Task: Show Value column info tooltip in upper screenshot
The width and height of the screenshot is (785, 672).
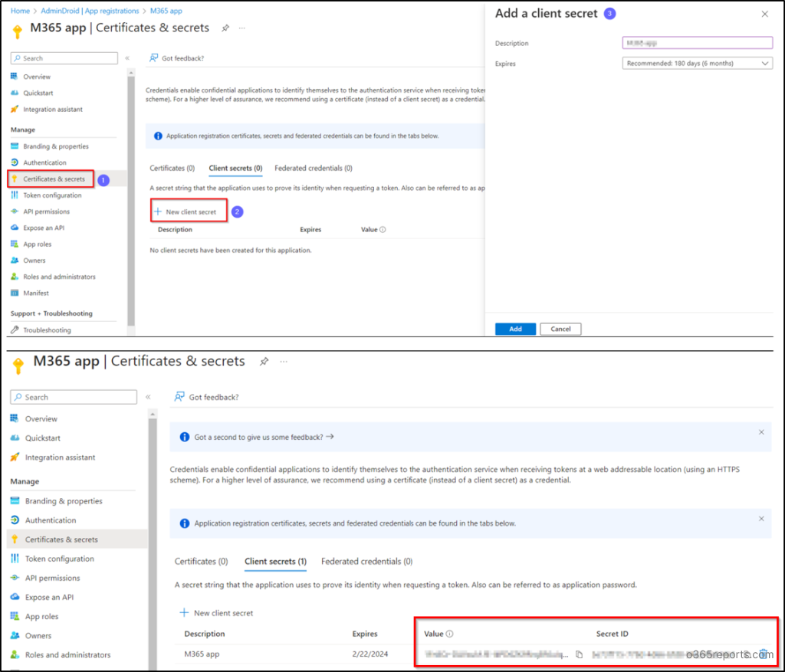Action: (383, 230)
